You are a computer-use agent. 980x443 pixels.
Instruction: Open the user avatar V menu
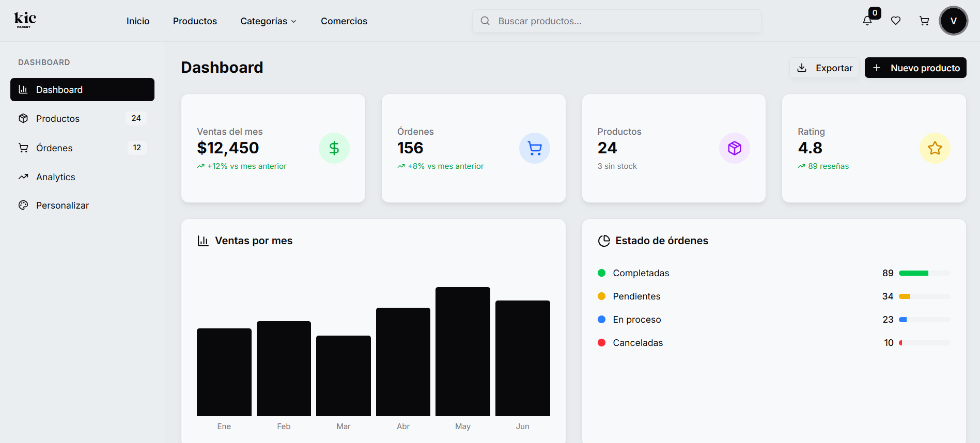coord(953,21)
